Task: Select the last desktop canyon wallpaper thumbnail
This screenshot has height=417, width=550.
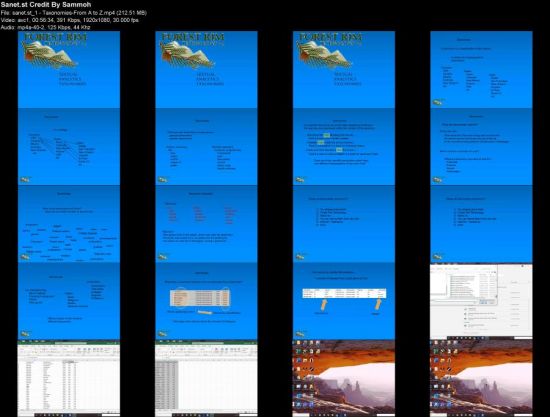Action: 481,378
